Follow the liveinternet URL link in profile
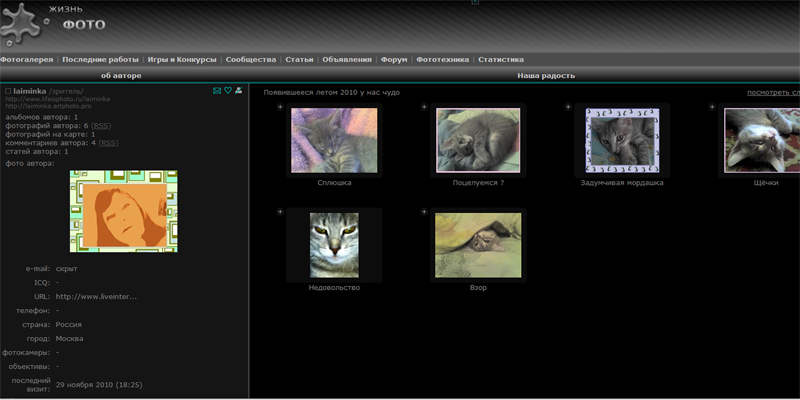 [x=96, y=296]
